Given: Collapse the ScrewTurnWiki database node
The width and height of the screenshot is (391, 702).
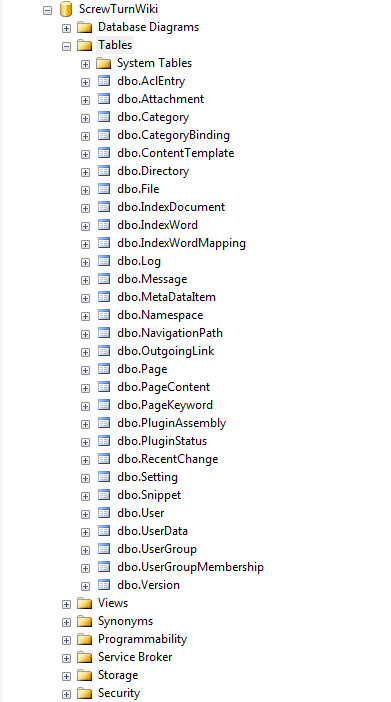Looking at the screenshot, I should 48,10.
